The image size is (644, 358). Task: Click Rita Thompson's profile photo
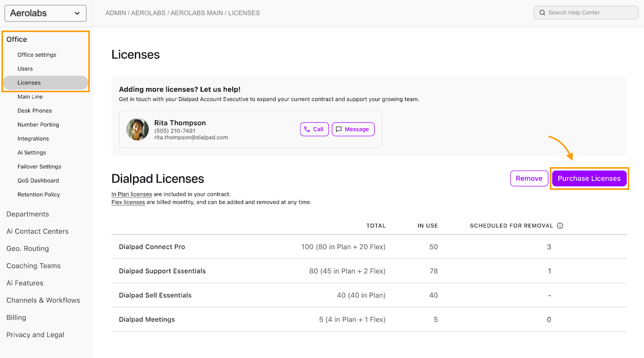[138, 129]
